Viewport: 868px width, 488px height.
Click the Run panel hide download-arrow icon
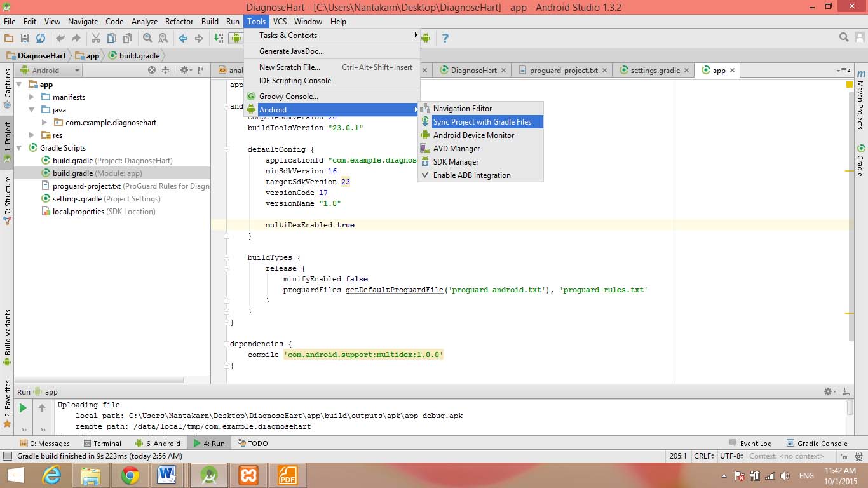point(846,392)
